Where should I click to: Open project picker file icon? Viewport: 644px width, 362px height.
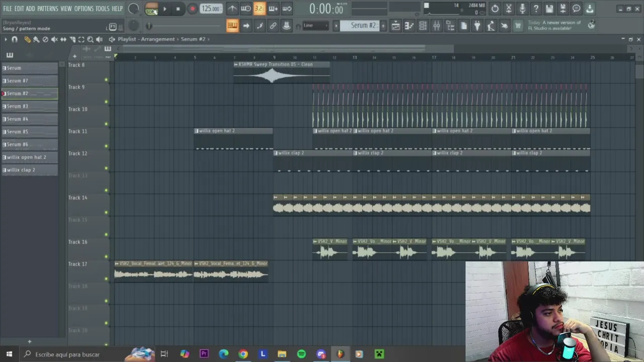463,26
